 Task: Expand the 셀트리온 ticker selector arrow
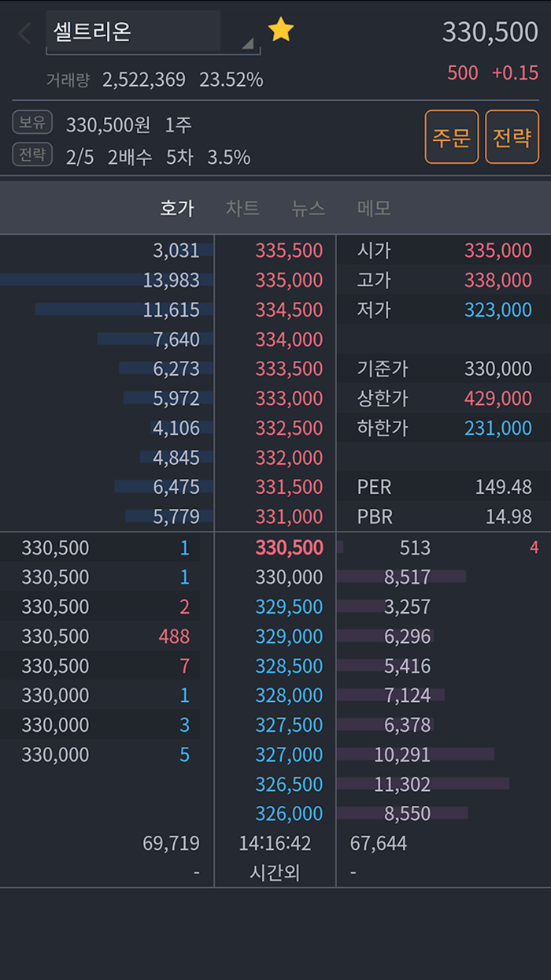(x=249, y=45)
